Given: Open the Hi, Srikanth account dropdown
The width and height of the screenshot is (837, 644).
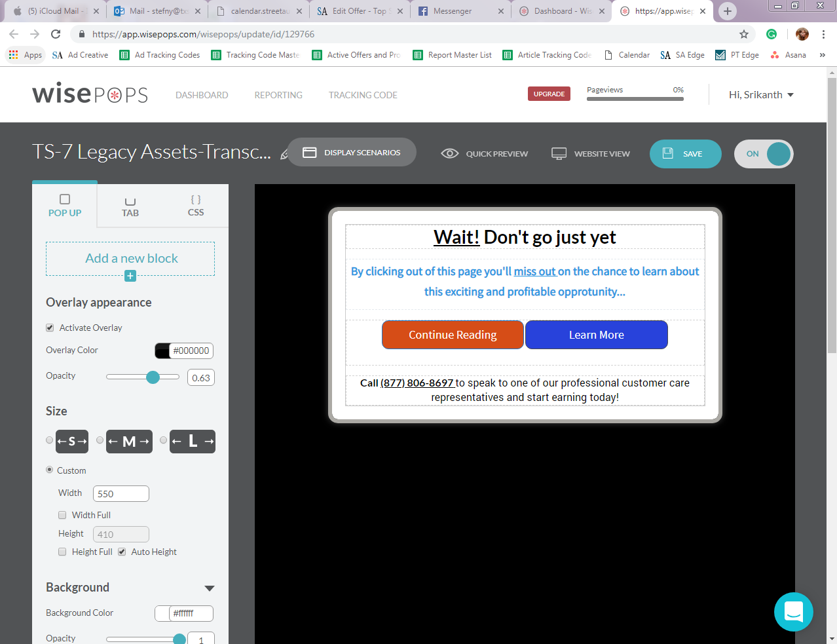Looking at the screenshot, I should tap(760, 95).
